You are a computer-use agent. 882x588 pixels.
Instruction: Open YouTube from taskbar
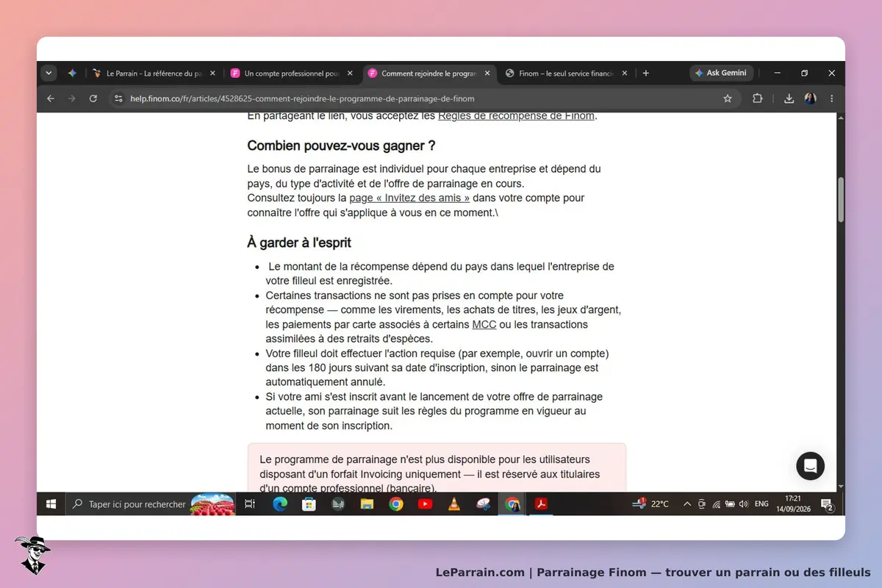425,504
